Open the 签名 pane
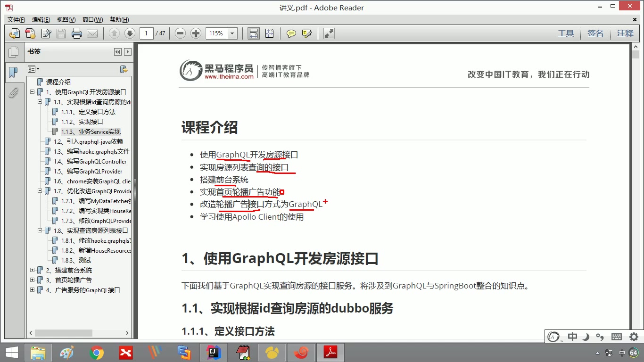This screenshot has width=644, height=362. tap(595, 33)
